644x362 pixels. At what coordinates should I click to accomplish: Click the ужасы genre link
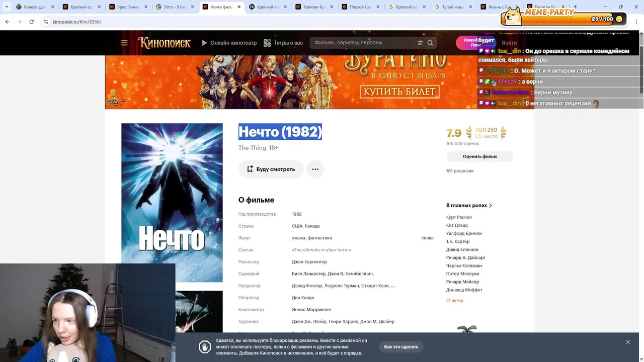coord(298,238)
